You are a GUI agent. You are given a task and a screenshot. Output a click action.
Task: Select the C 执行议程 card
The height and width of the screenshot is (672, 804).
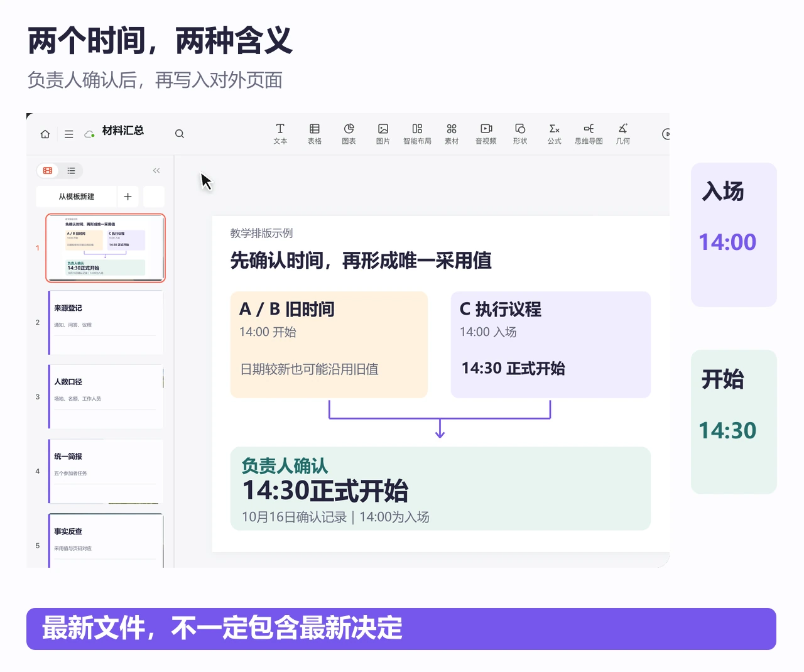tap(551, 345)
